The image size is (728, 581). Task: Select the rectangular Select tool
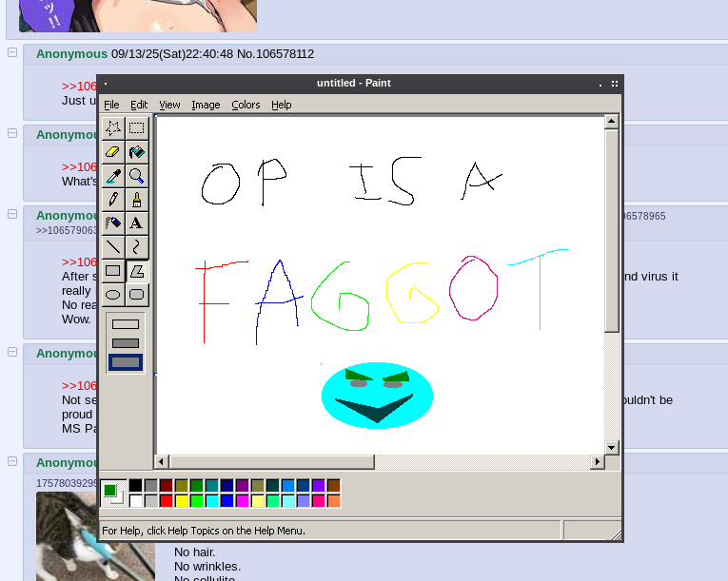(x=137, y=127)
